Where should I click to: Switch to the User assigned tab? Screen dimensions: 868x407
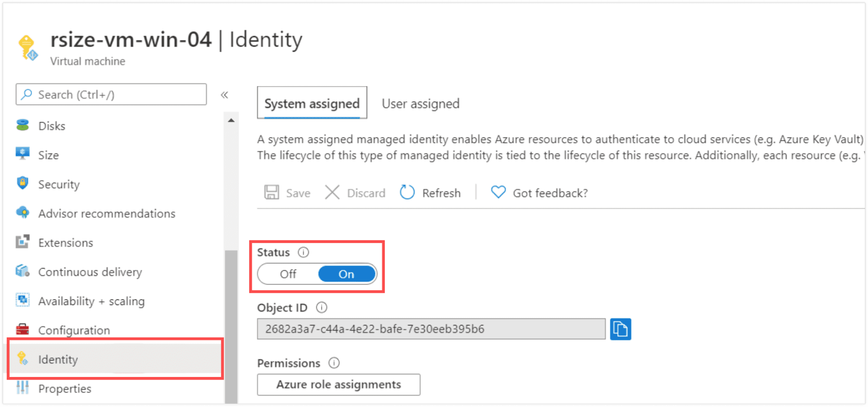coord(420,104)
